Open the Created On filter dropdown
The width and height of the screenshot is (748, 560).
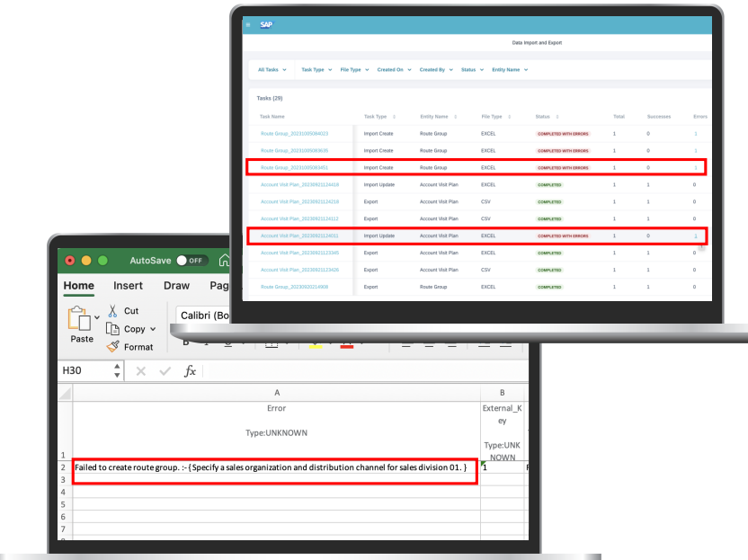[x=394, y=69]
